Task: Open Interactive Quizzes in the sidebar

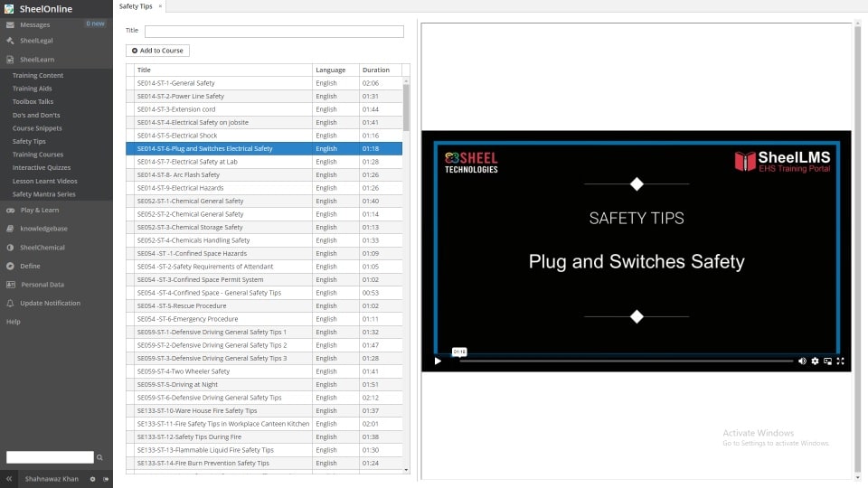Action: click(x=42, y=168)
